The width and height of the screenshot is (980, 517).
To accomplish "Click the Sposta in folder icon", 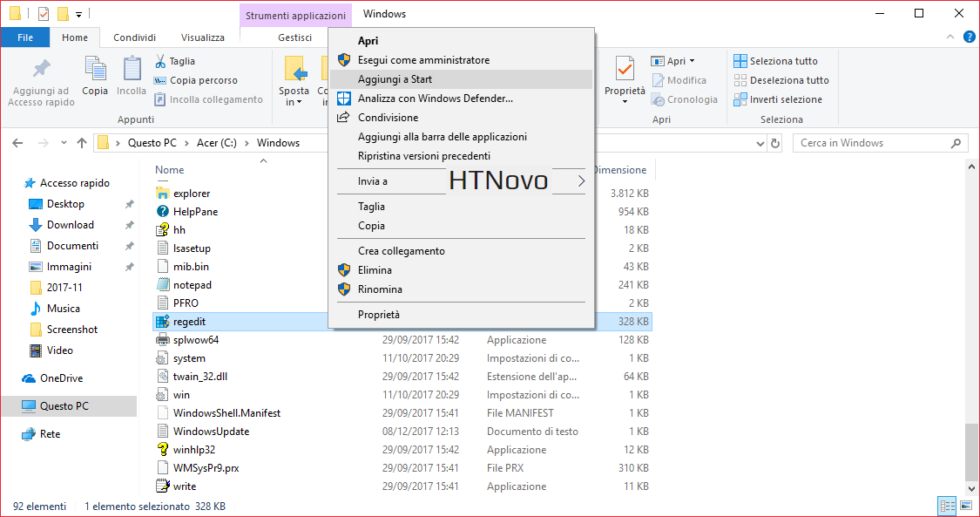I will pos(294,69).
